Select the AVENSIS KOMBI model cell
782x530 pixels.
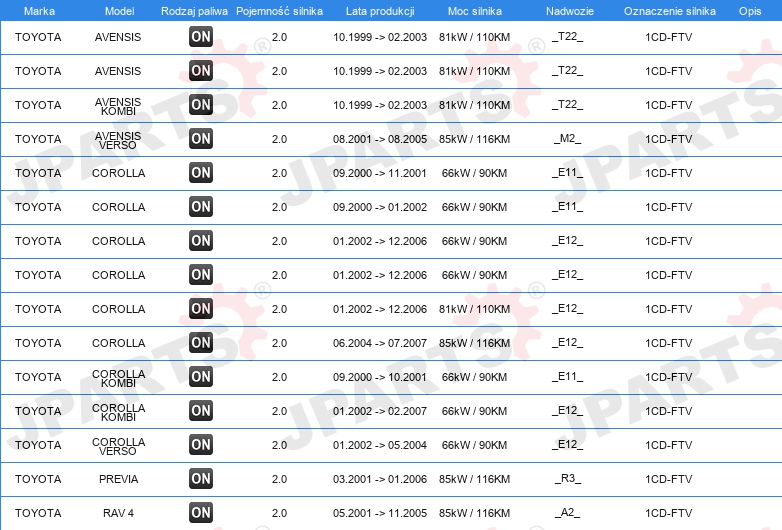[118, 106]
